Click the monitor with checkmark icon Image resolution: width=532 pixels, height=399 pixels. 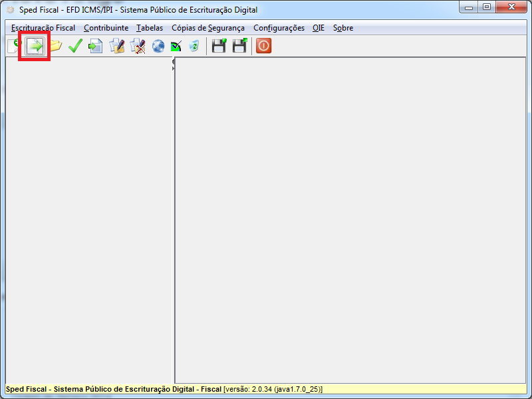(x=176, y=47)
